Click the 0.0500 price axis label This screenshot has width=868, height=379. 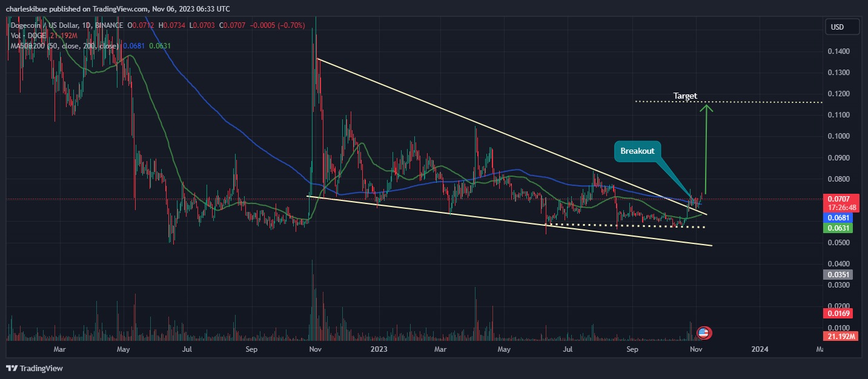838,243
